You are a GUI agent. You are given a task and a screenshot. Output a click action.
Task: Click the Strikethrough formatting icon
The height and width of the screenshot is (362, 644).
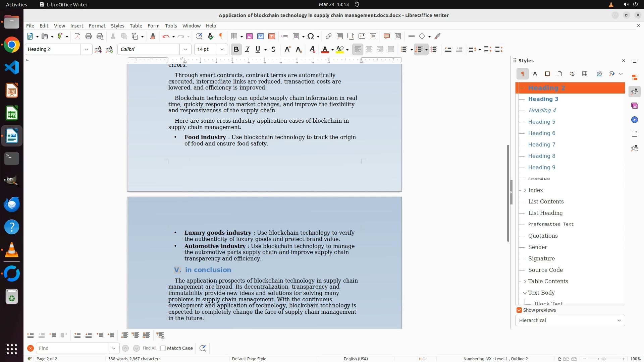[273, 50]
